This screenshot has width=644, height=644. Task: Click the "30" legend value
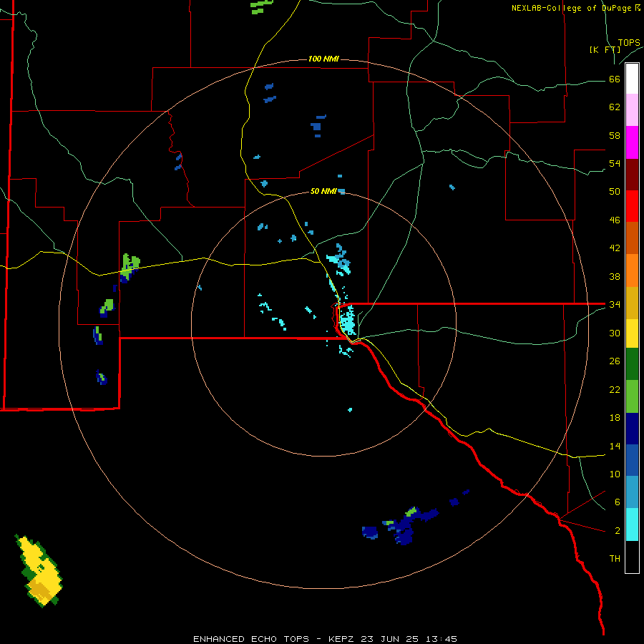click(615, 333)
